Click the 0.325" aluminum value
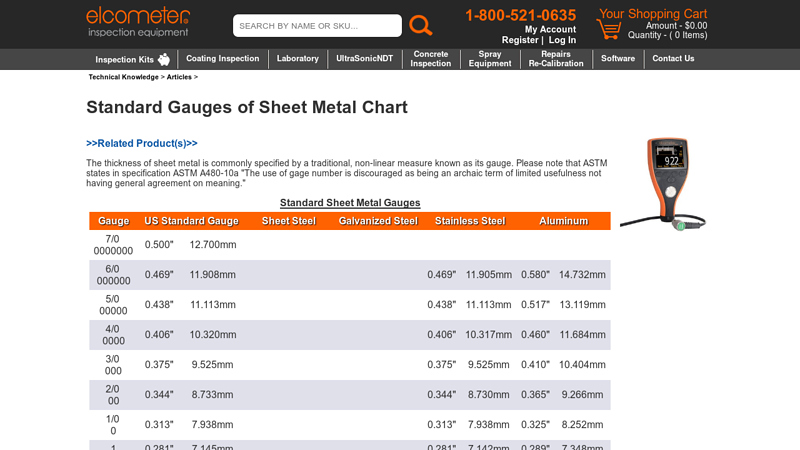 535,425
